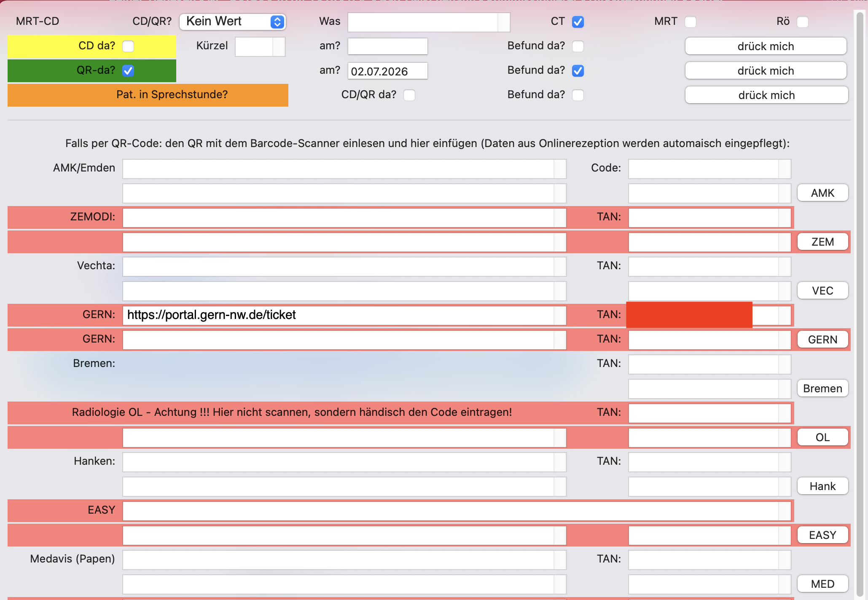Viewport: 868px width, 600px height.
Task: Tick the CD da? checkbox
Action: (x=128, y=46)
